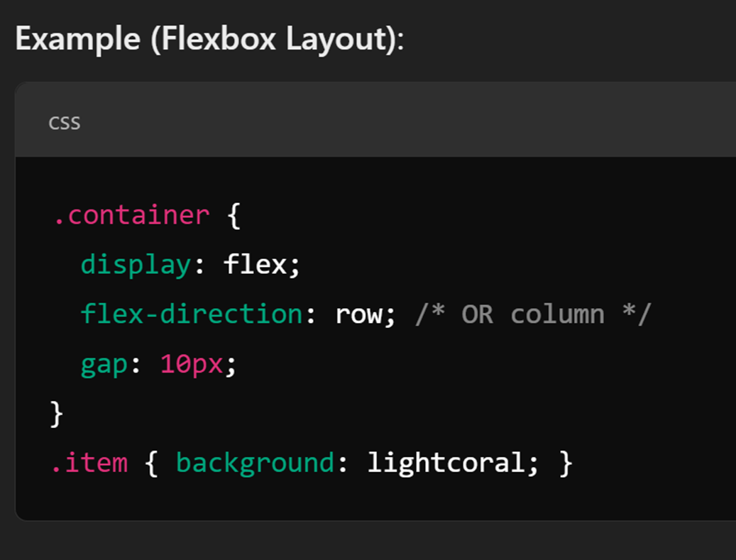Click the 'background' property name
The image size is (736, 560).
(x=254, y=463)
